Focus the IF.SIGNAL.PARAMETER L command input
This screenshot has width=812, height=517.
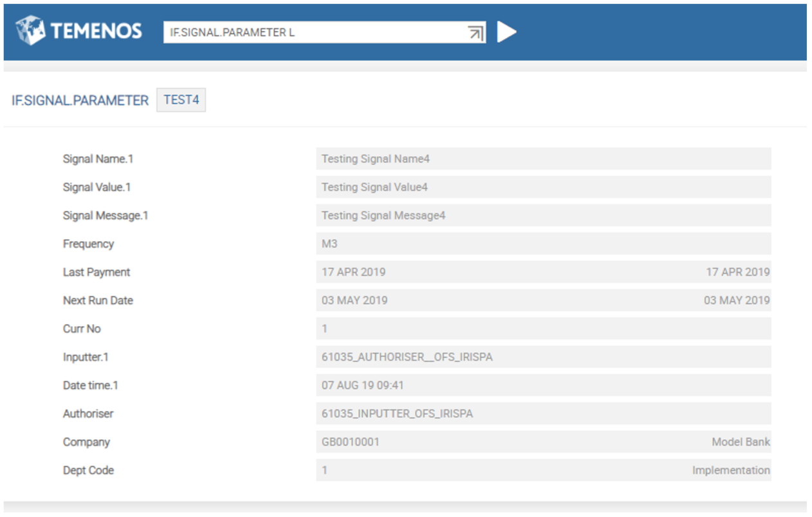[324, 32]
